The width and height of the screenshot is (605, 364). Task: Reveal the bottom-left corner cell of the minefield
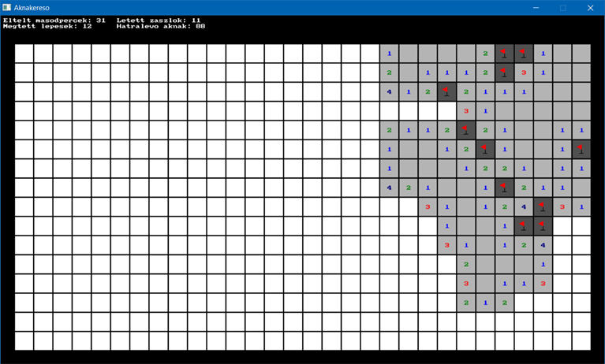pyautogui.click(x=24, y=340)
